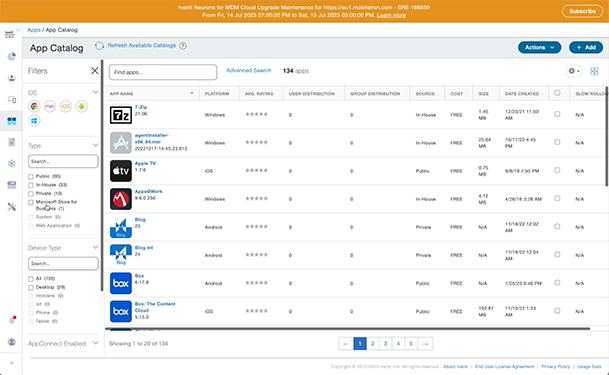Open the Devices sidebar icon
Viewport: 609px width, 375px height.
coord(12,100)
